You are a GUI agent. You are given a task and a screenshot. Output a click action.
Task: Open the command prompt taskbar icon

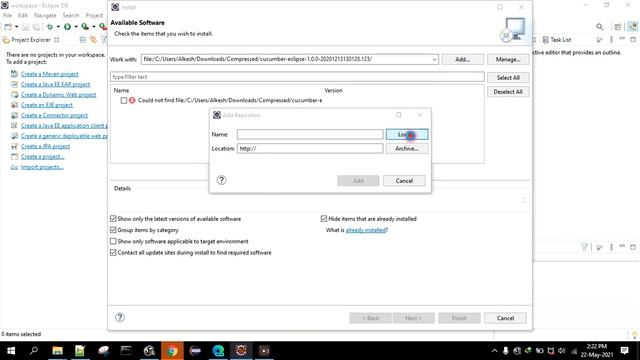[x=126, y=351]
